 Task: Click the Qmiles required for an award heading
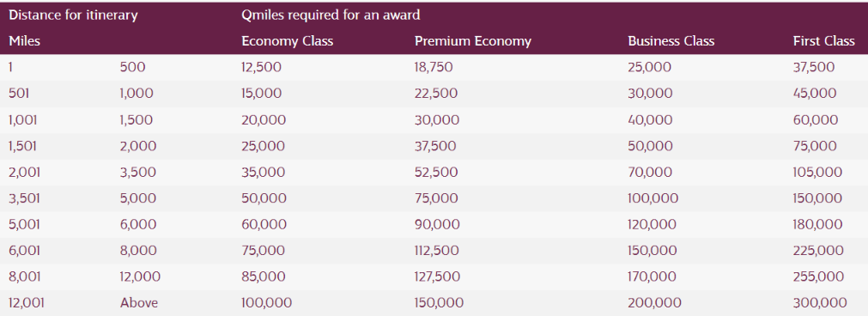pyautogui.click(x=331, y=15)
